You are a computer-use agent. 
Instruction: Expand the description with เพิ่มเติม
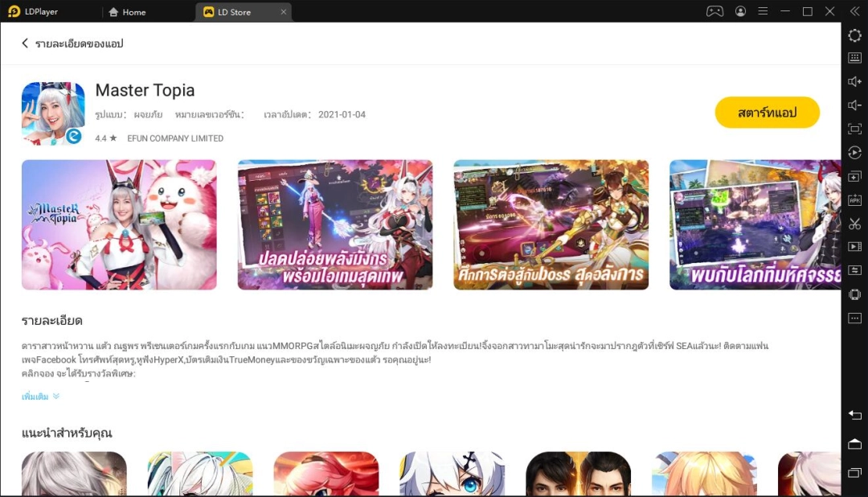(x=35, y=396)
